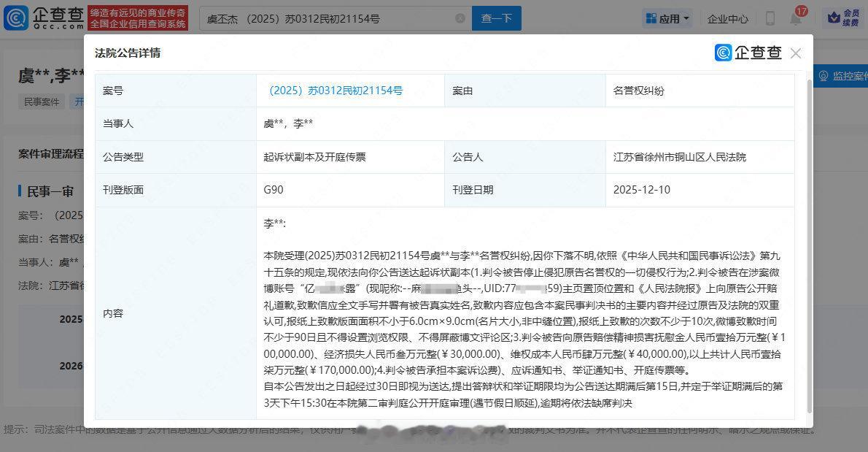Image resolution: width=868 pixels, height=452 pixels.
Task: Click the blue grid icon beside 应用
Action: coord(652,18)
